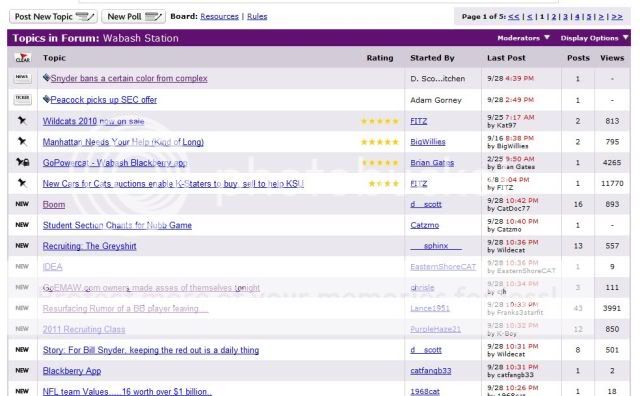Open PurpleHaze21 user profile
The width and height of the screenshot is (640, 396).
tap(436, 329)
